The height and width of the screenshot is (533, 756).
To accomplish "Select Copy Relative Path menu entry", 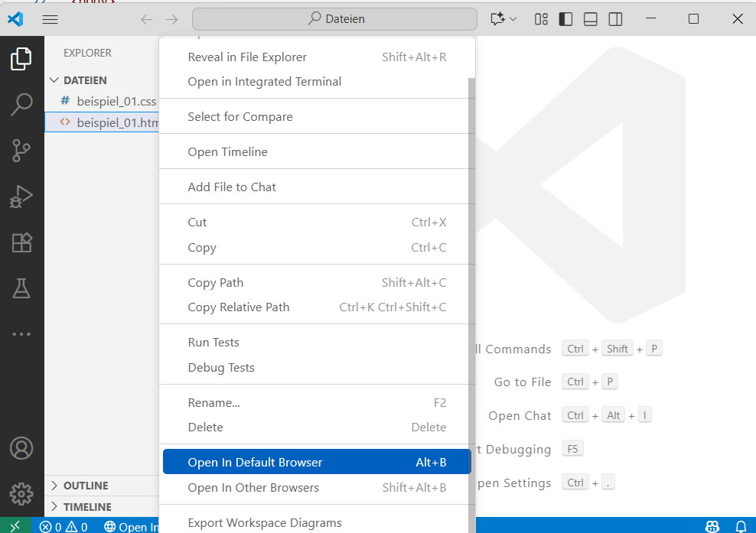I will [239, 307].
